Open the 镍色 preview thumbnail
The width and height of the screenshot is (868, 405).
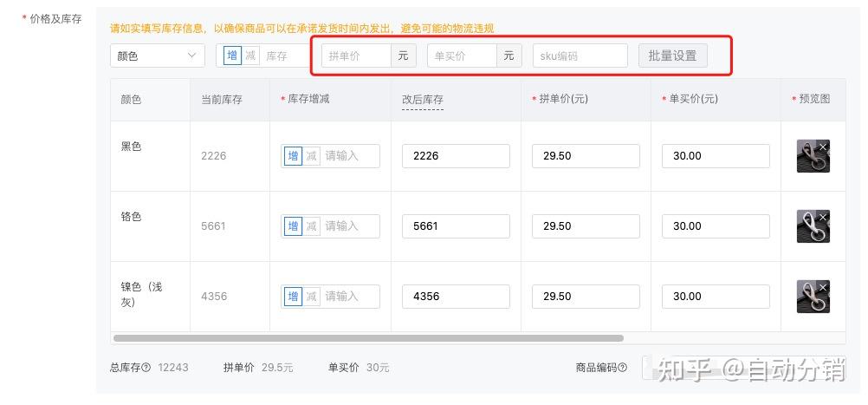point(810,299)
